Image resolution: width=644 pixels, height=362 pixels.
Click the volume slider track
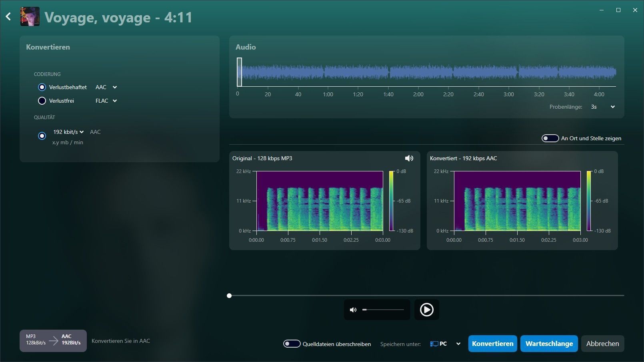tap(383, 310)
